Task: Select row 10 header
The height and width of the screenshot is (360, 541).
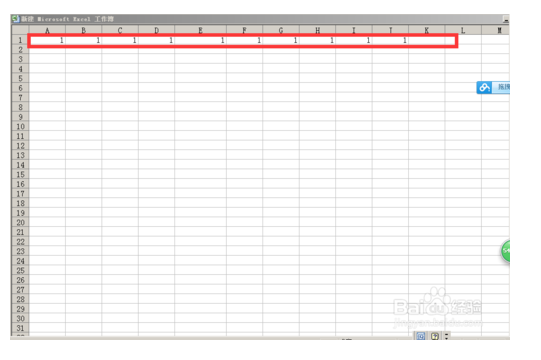Action: [x=20, y=127]
